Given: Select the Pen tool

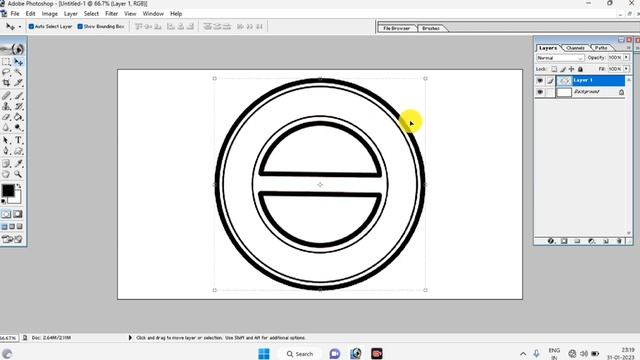Looking at the screenshot, I should (6, 151).
